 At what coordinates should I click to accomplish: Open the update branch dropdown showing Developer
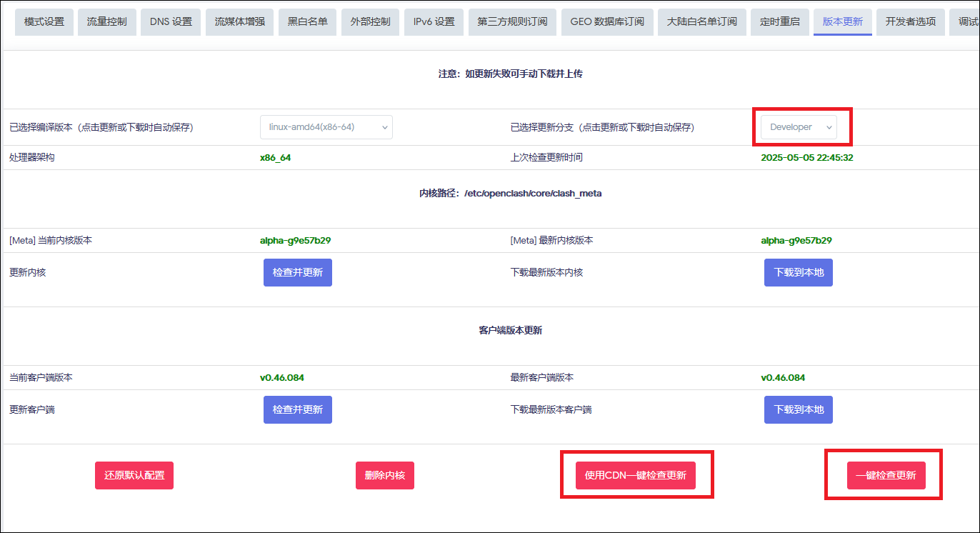[798, 126]
